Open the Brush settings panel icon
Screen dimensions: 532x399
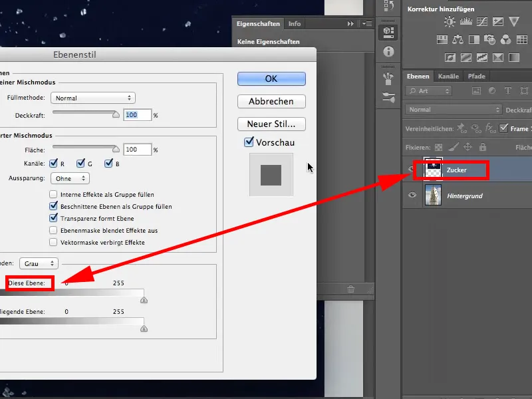[x=388, y=98]
